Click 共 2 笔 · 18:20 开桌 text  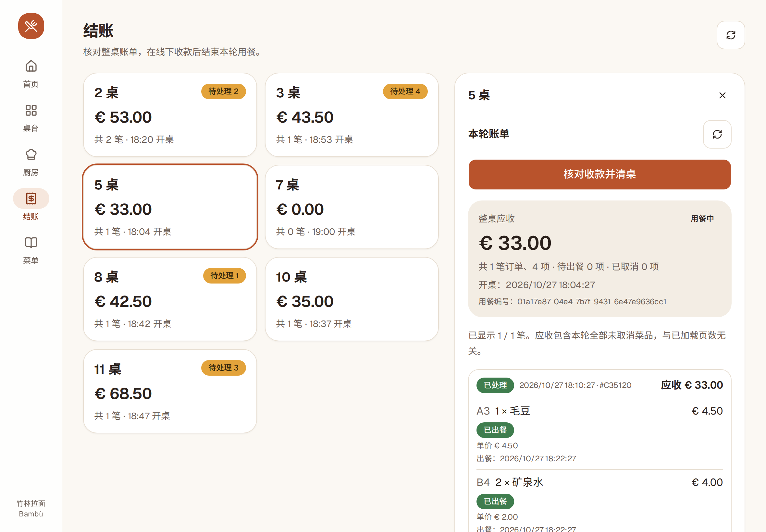(134, 139)
